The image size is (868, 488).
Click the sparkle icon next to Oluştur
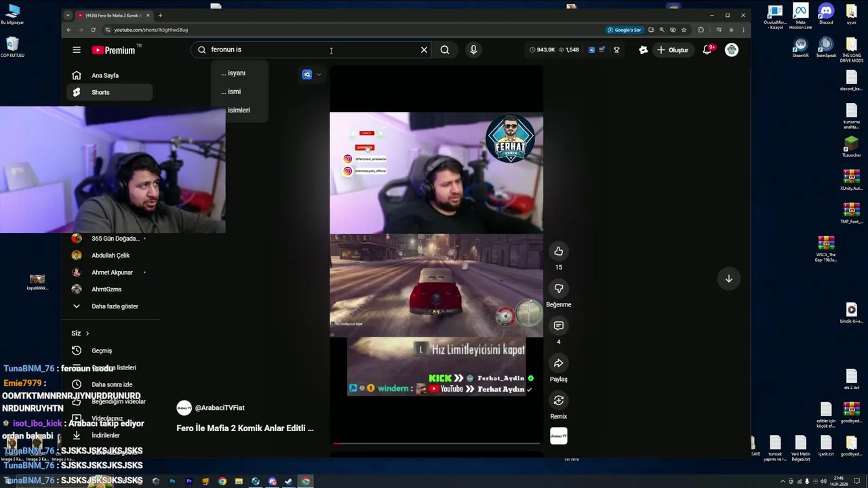[643, 49]
